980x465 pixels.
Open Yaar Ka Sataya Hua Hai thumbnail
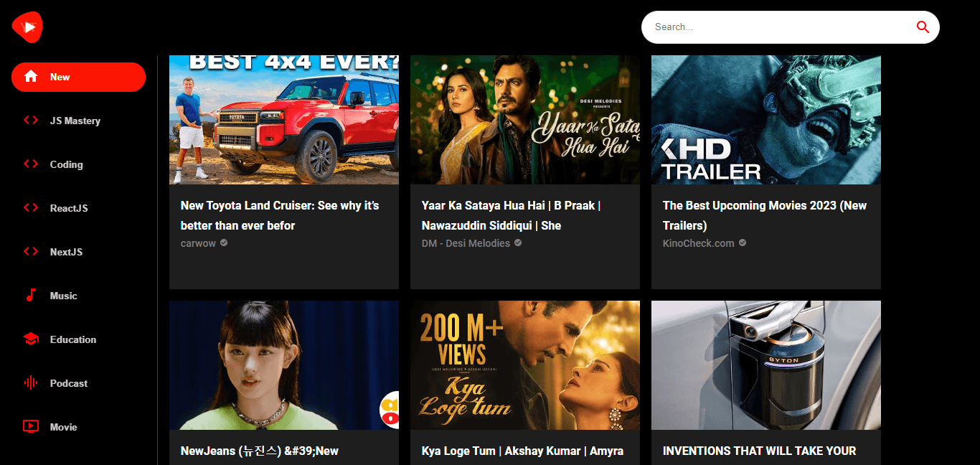point(525,120)
